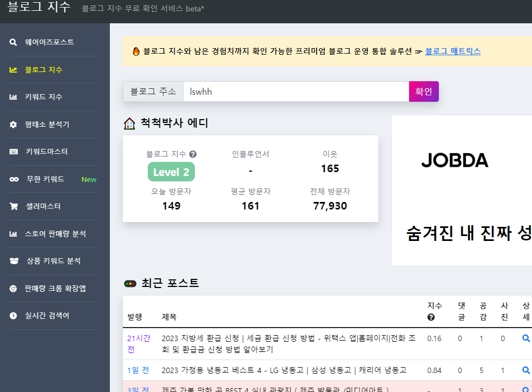This screenshot has width=532, height=392.
Task: Open 키워드 지수 via its bar graph icon
Action: [14, 96]
